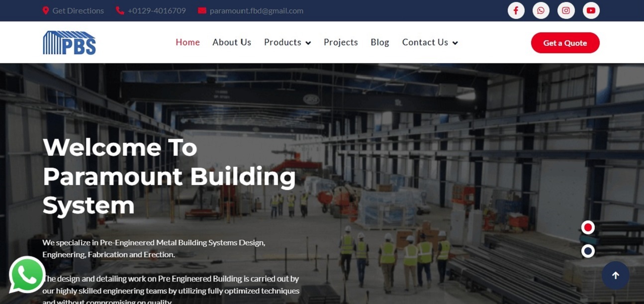The width and height of the screenshot is (644, 304).
Task: Open the Facebook social icon
Action: 516,10
